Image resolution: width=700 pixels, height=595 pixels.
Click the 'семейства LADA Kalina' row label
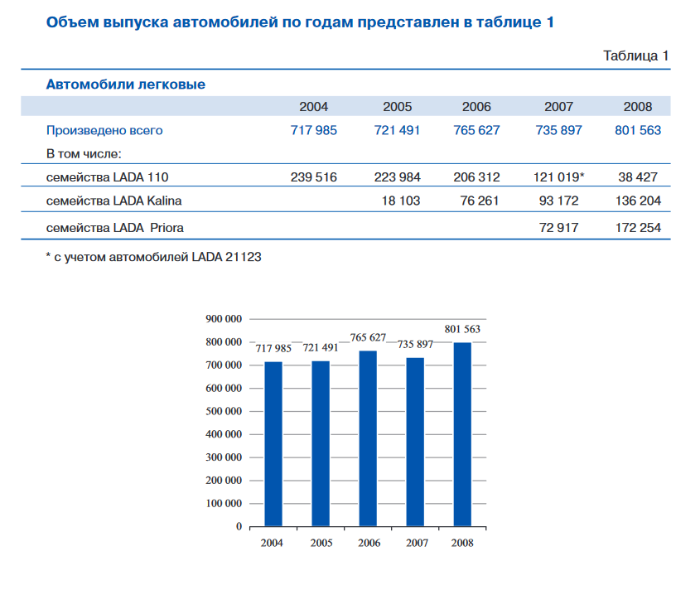(x=113, y=201)
